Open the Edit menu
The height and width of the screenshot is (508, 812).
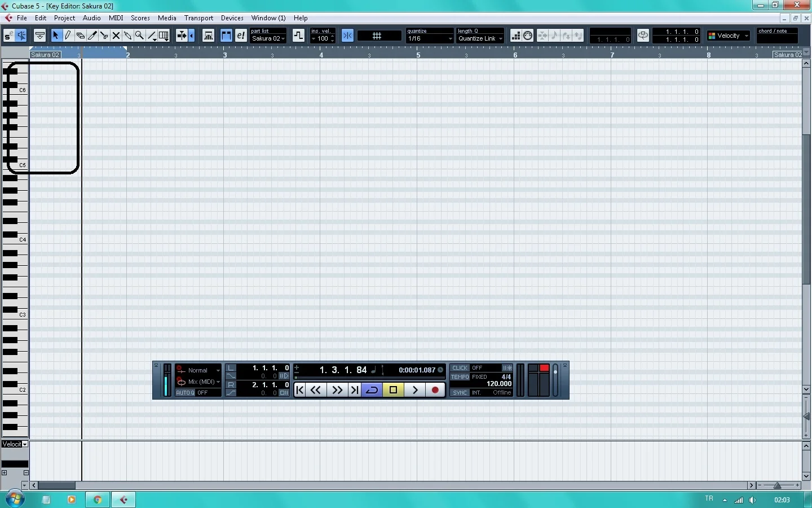pos(41,18)
